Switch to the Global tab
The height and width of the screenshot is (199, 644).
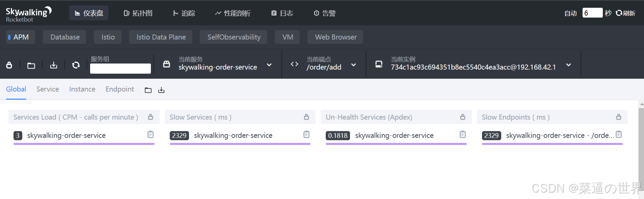[x=16, y=89]
